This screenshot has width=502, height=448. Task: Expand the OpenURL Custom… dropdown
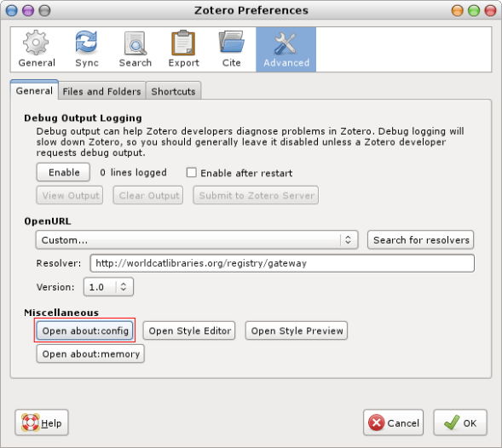click(x=197, y=239)
